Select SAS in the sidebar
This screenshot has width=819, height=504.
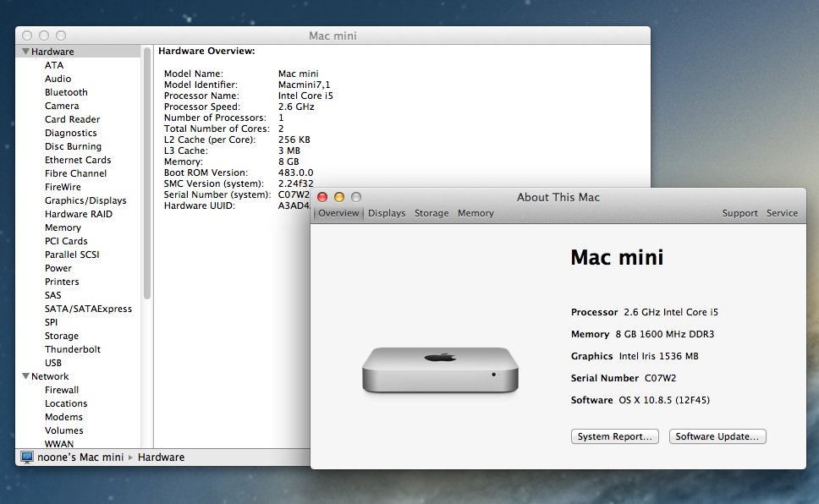pyautogui.click(x=52, y=296)
